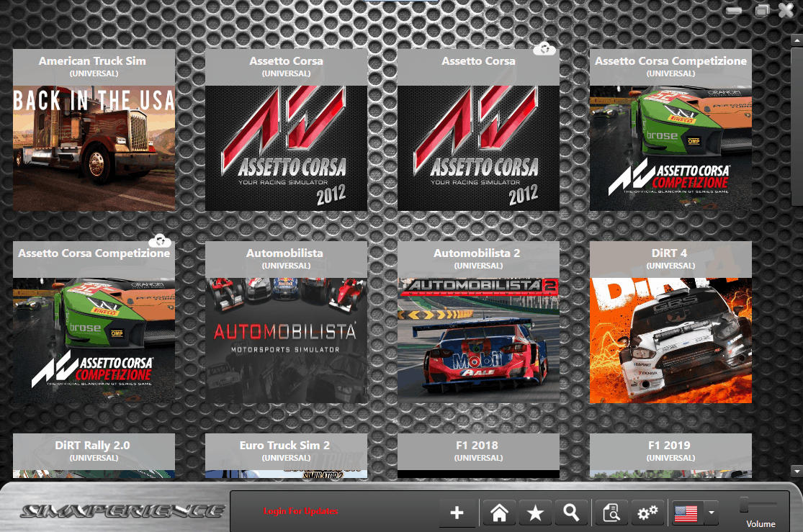Click the cloud sync icon on Assetto Corsa Competizione

160,240
